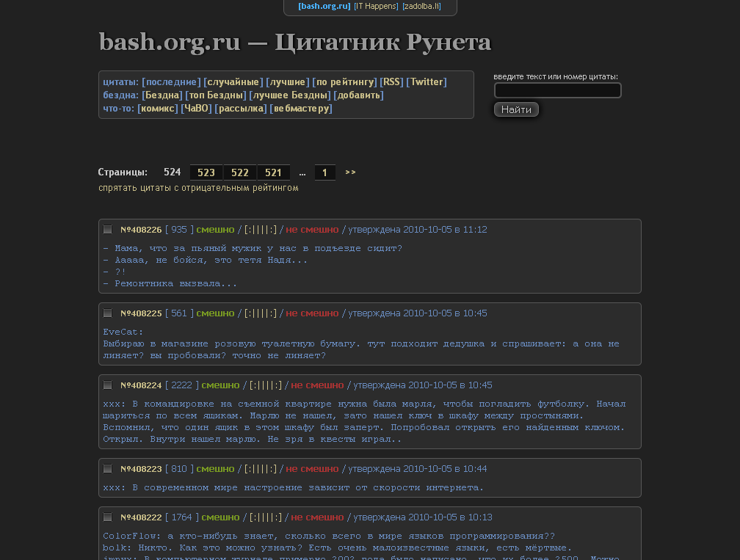The height and width of the screenshot is (560, 740).
Task: Go to page 523
Action: tap(206, 172)
